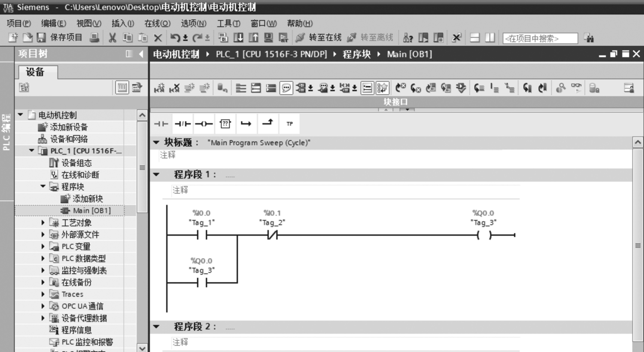Click editor vertical scrollbar up arrow
Image resolution: width=644 pixels, height=352 pixels.
tap(638, 142)
